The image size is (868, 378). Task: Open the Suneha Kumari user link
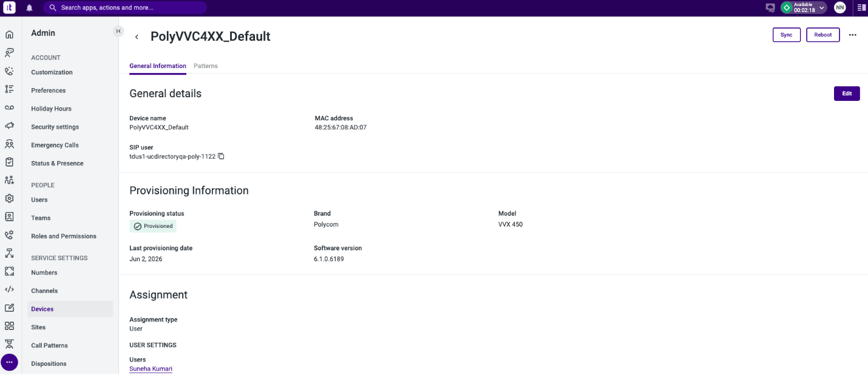(151, 368)
